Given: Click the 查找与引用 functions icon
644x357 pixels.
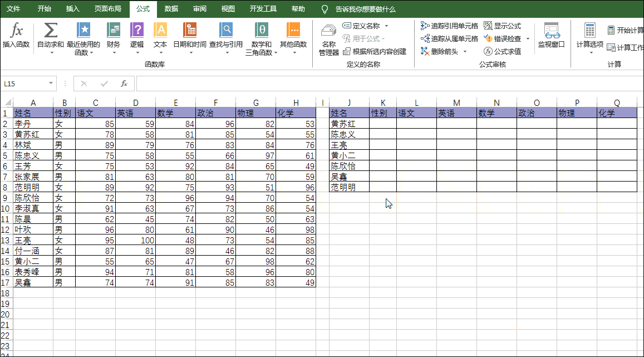Looking at the screenshot, I should pyautogui.click(x=226, y=31).
